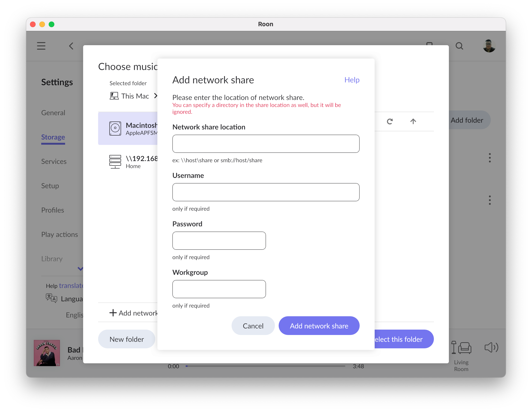
Task: Cancel the network share dialog
Action: pyautogui.click(x=253, y=326)
